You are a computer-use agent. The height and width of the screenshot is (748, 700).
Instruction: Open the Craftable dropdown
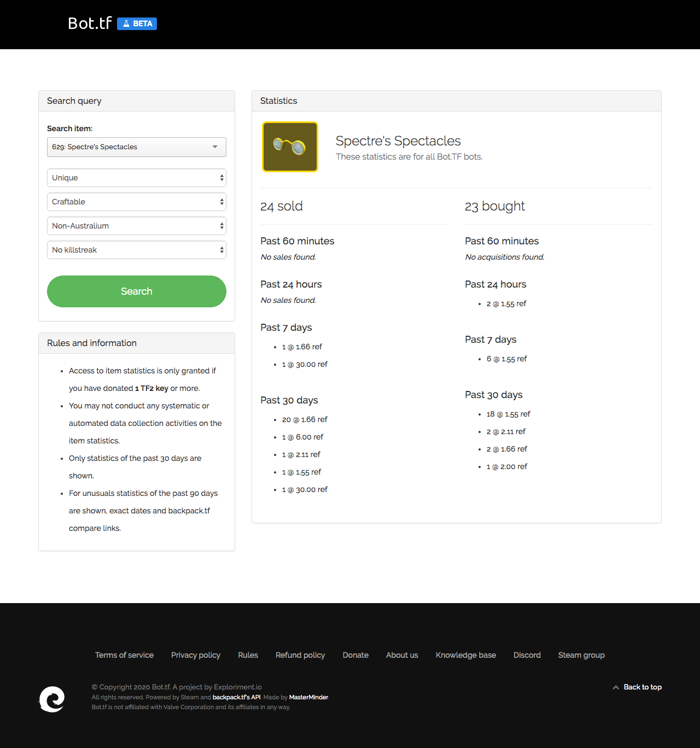tap(137, 202)
